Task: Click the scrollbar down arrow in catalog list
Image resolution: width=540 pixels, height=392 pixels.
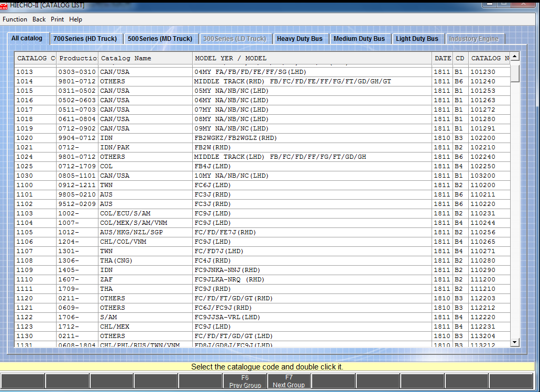Action: pyautogui.click(x=514, y=342)
